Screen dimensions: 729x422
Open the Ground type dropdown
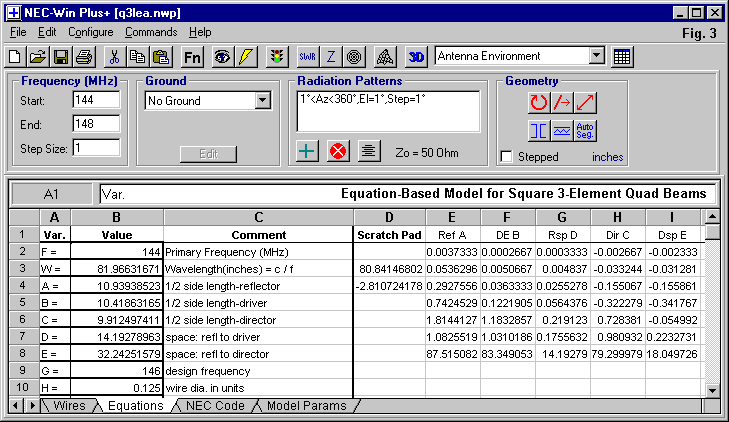click(x=263, y=101)
